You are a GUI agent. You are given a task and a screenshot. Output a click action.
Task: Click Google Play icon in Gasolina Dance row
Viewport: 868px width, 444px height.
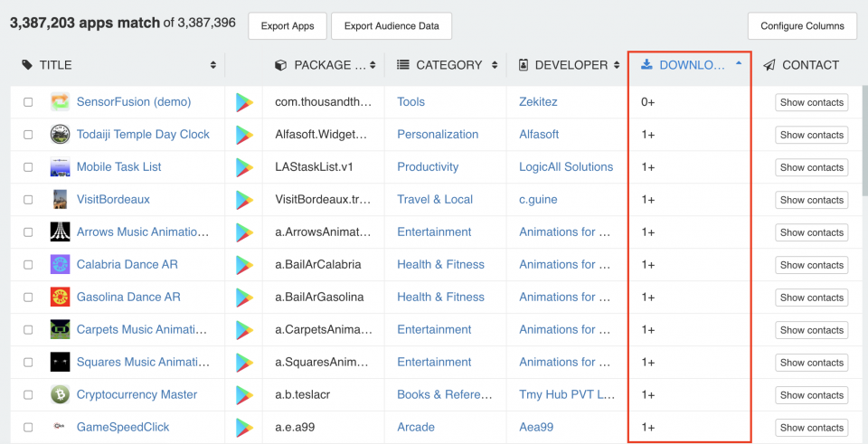click(x=244, y=298)
